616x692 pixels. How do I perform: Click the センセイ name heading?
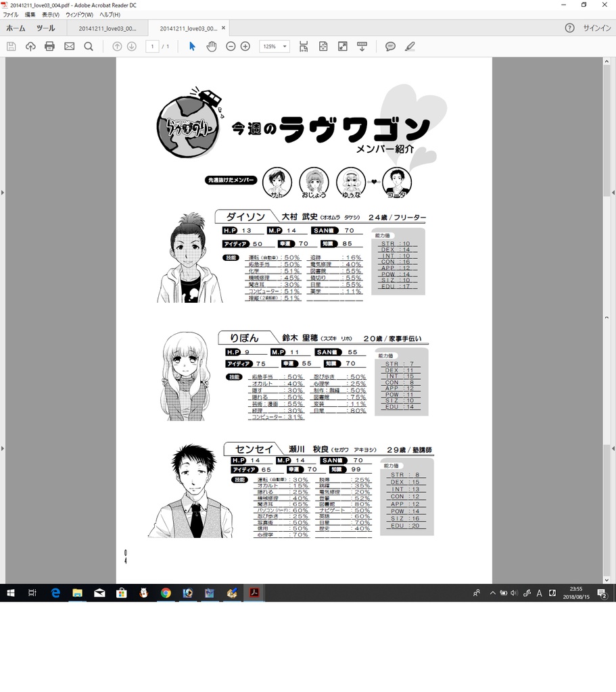(254, 449)
